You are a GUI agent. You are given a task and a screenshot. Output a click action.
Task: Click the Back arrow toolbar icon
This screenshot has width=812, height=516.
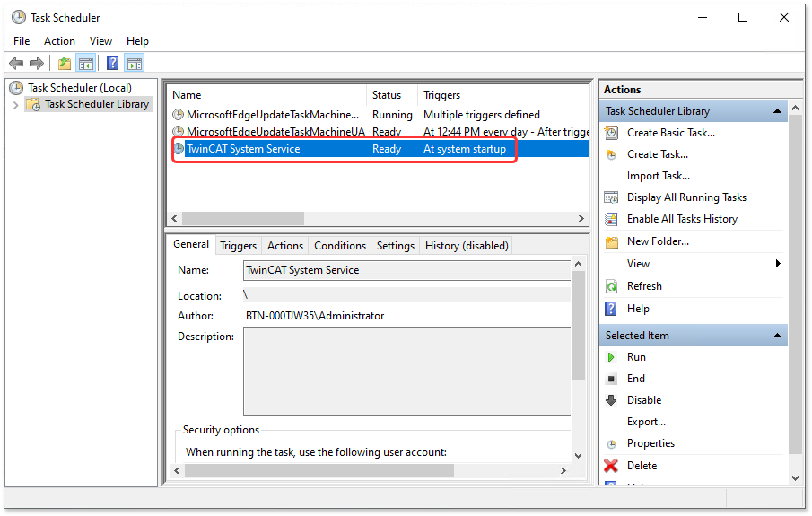[15, 63]
